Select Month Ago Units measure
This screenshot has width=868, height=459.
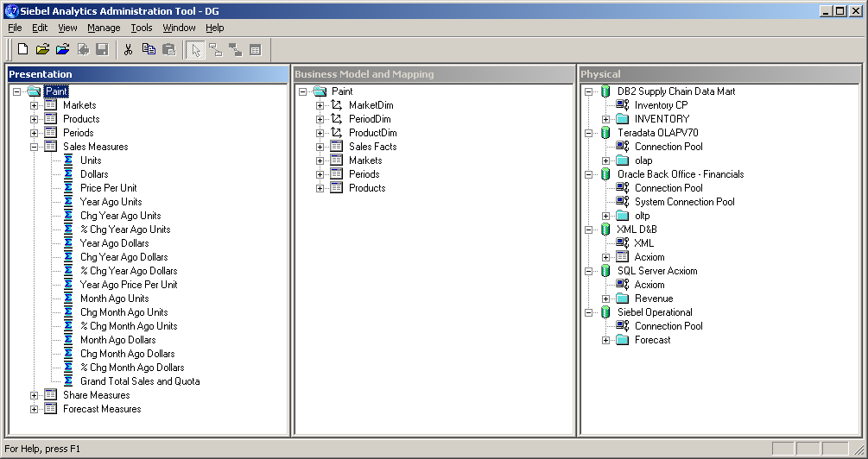(115, 299)
